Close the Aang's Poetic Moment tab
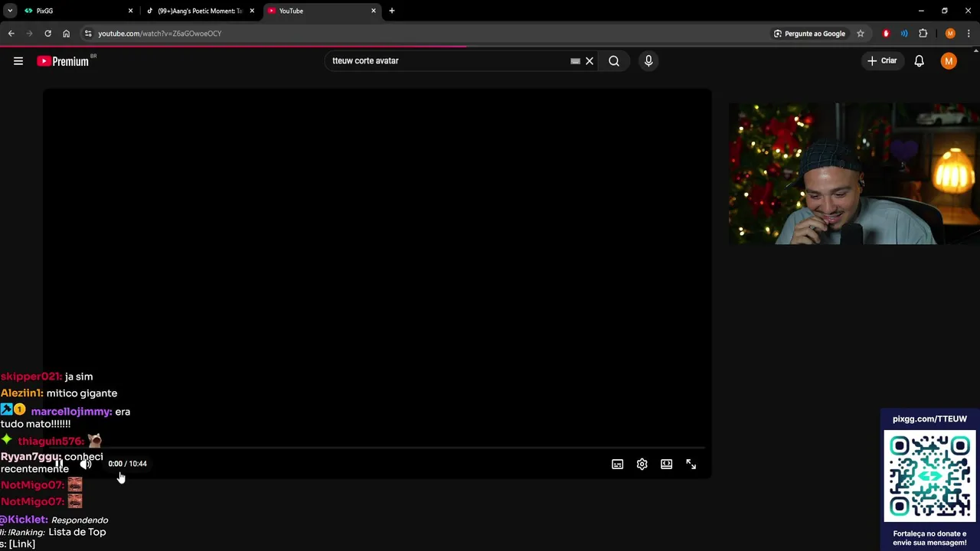The image size is (980, 551). pyautogui.click(x=252, y=11)
